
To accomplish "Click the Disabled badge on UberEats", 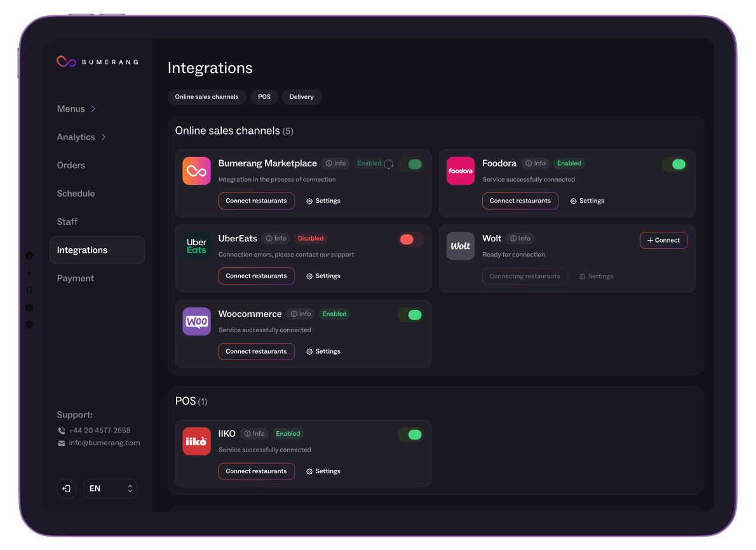I will [x=311, y=239].
